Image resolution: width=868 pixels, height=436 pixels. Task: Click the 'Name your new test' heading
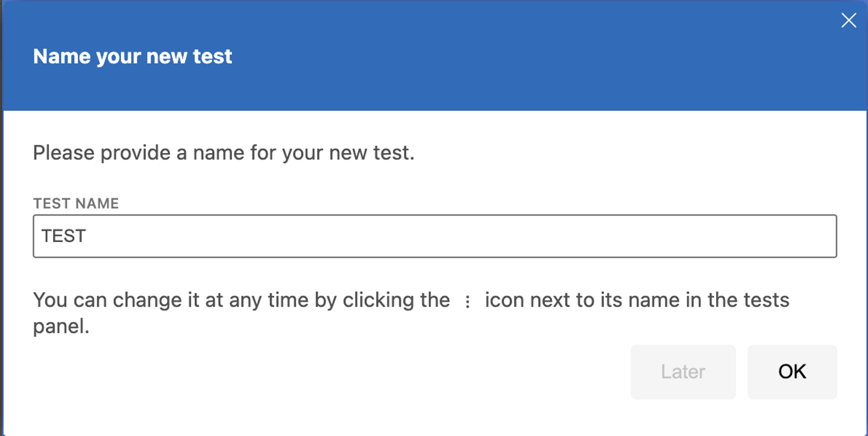click(133, 57)
